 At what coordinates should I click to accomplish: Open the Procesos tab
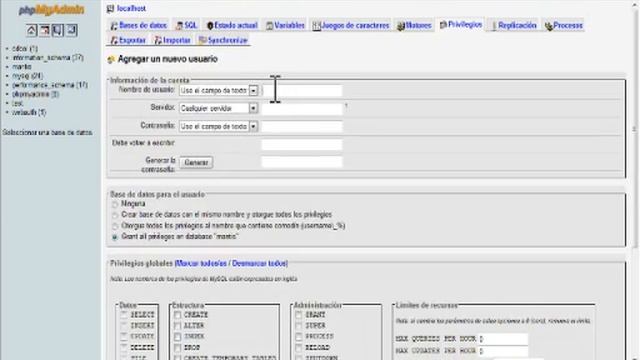pyautogui.click(x=564, y=25)
